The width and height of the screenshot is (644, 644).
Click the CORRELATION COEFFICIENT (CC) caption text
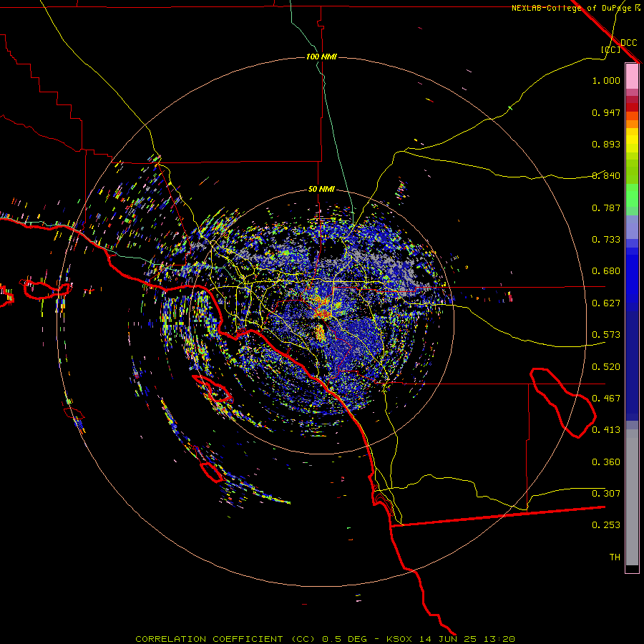click(225, 639)
